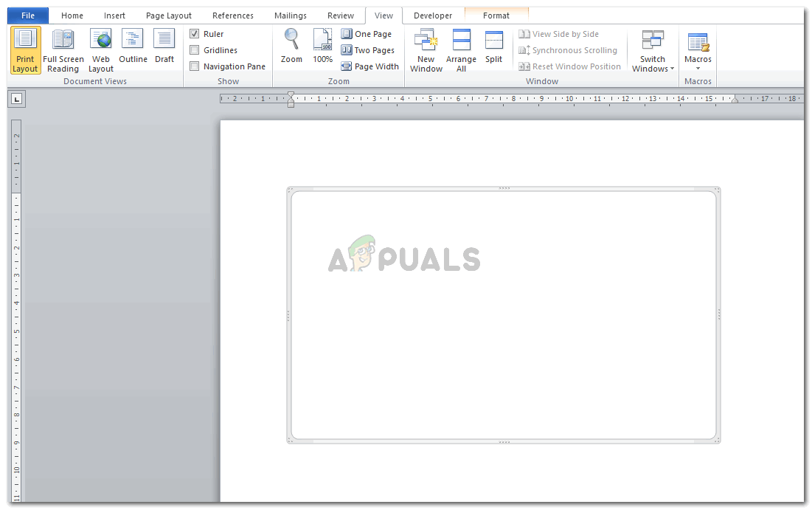Open the Zoom dialog magnifier

click(291, 46)
